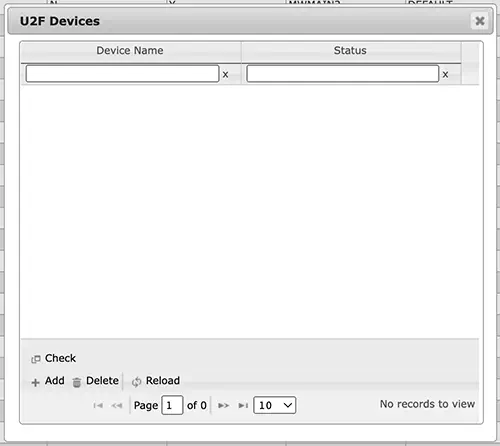
Task: Focus the Status filter field
Action: click(x=342, y=74)
